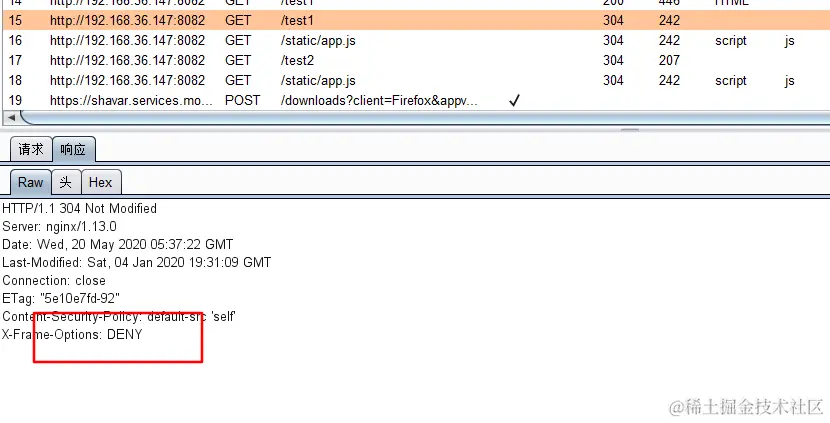Click the HTTP/1.1 304 Not Modified line
830x423 pixels.
tap(79, 209)
